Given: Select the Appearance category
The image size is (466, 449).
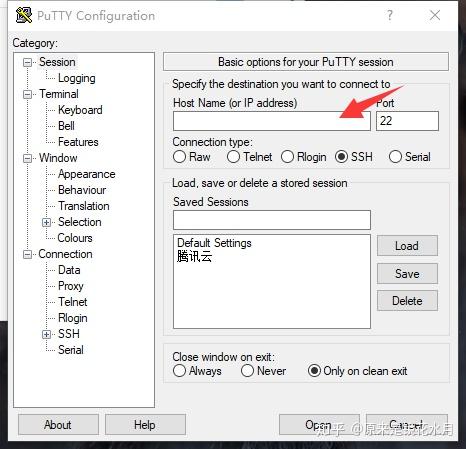Looking at the screenshot, I should coord(87,174).
